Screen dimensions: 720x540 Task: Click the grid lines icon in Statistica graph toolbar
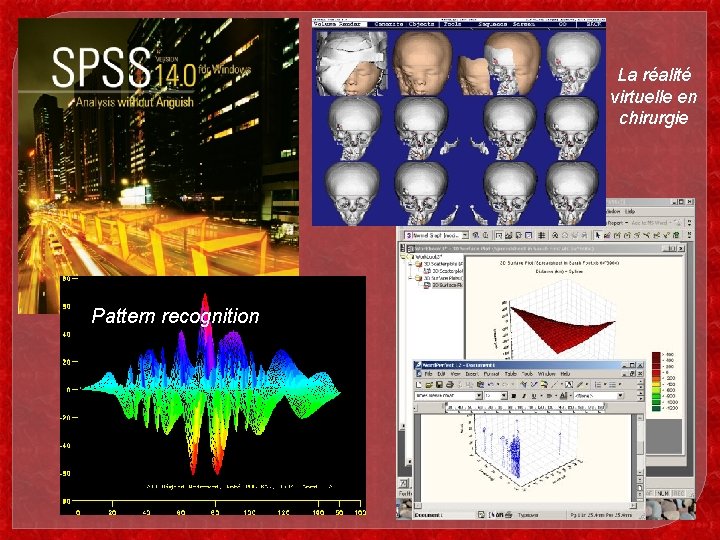coord(542,236)
